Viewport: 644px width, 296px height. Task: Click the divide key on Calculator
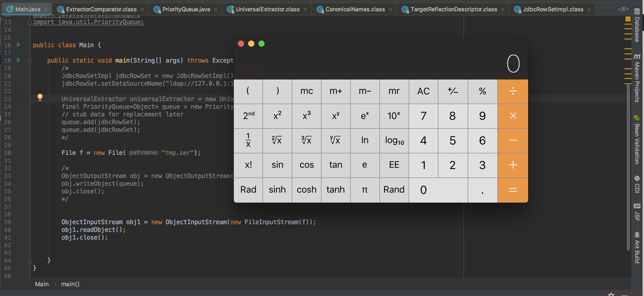[x=513, y=91]
